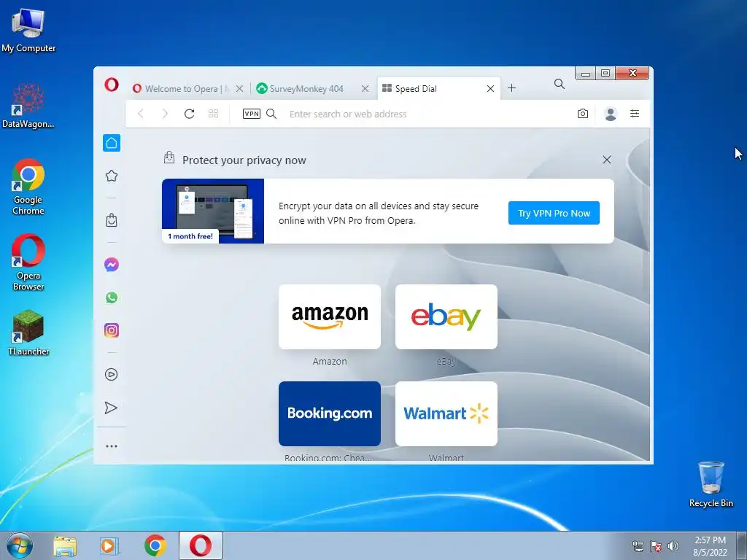The height and width of the screenshot is (560, 747).
Task: Click the address bar search field
Action: (x=426, y=114)
